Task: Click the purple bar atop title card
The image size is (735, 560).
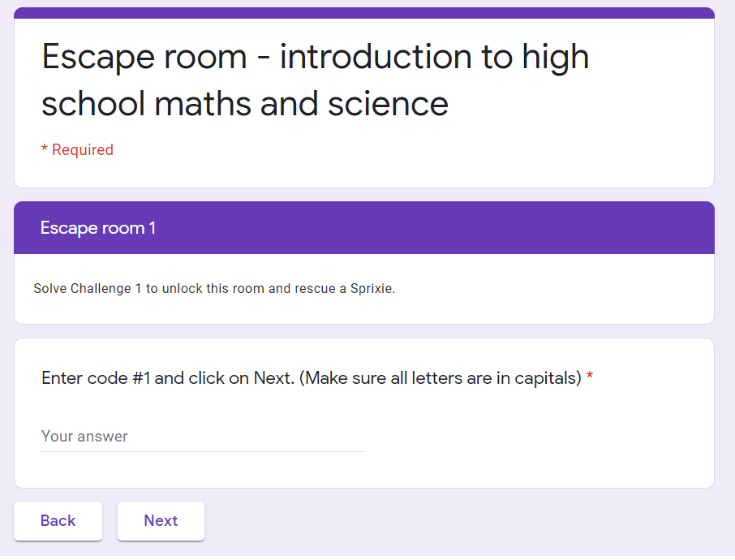Action: 364,12
